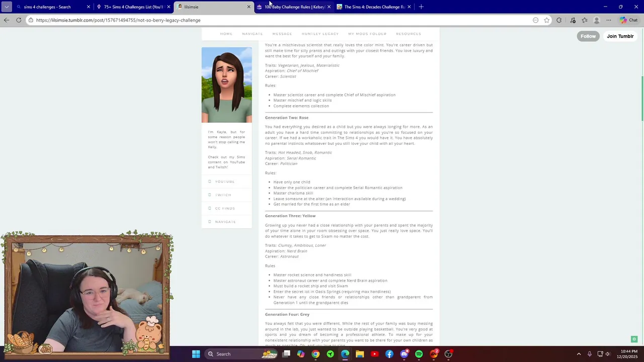Image resolution: width=644 pixels, height=362 pixels.
Task: Add this page to favorites star
Action: (547, 20)
